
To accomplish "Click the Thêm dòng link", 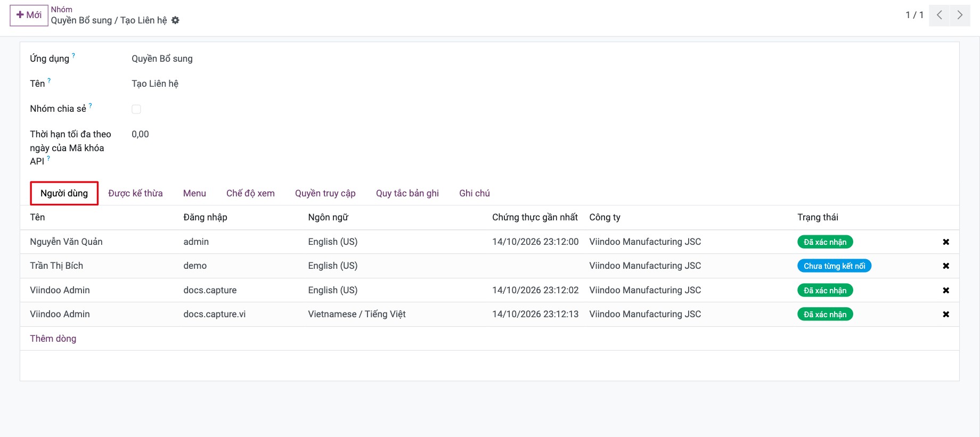I will coord(53,339).
